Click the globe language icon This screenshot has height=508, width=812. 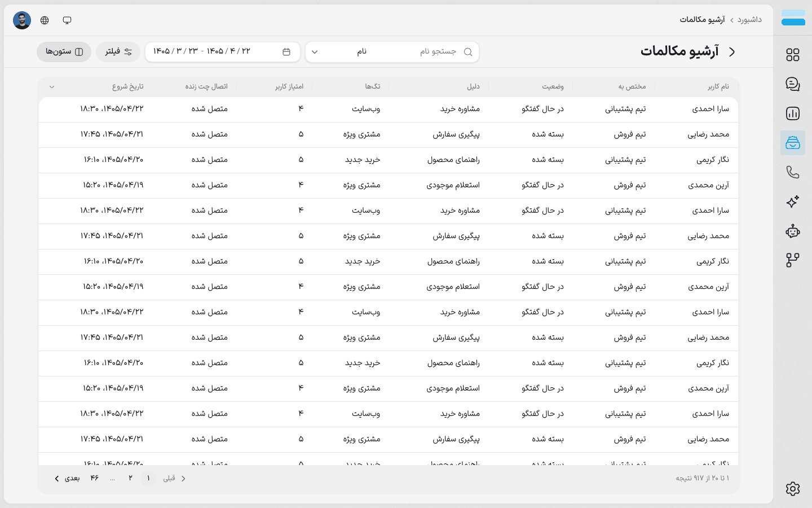(x=45, y=20)
